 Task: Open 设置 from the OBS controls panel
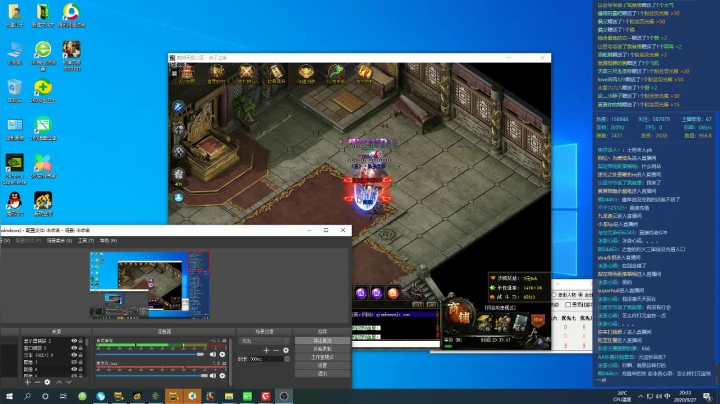coord(322,365)
